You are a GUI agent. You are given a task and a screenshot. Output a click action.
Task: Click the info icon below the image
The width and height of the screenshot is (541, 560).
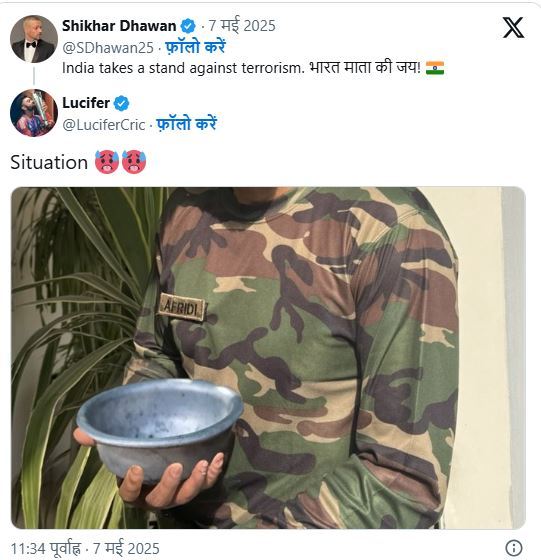coord(514,548)
